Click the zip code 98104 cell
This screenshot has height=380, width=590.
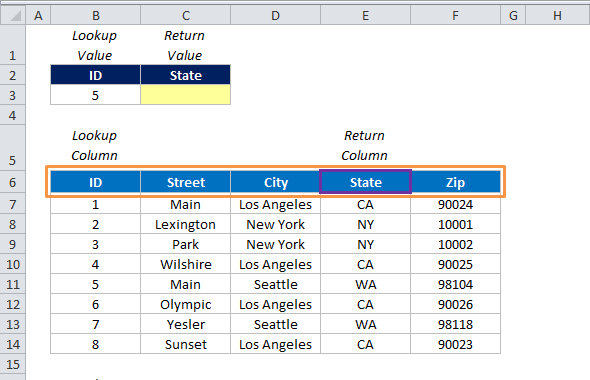click(455, 284)
